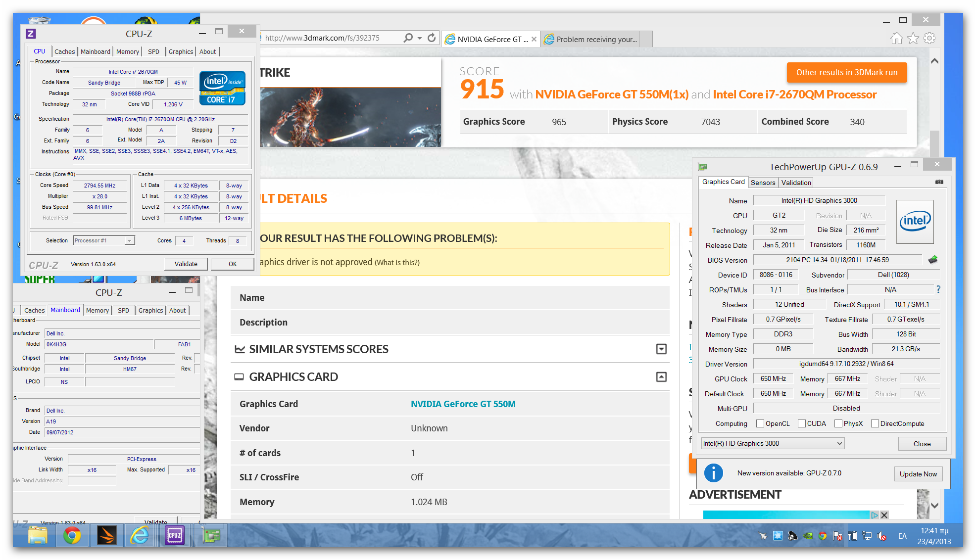Toggle the PhysX checkbox in GPU-Z

tap(838, 423)
